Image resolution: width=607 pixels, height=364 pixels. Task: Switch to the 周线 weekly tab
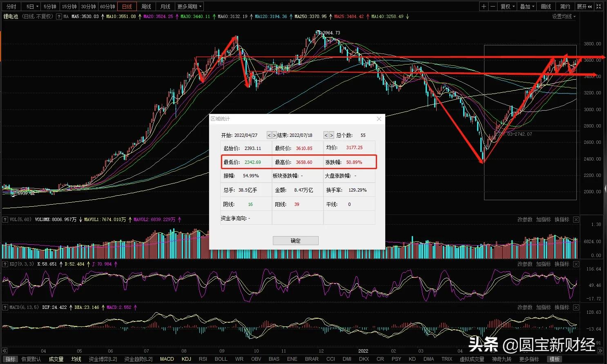pyautogui.click(x=146, y=7)
